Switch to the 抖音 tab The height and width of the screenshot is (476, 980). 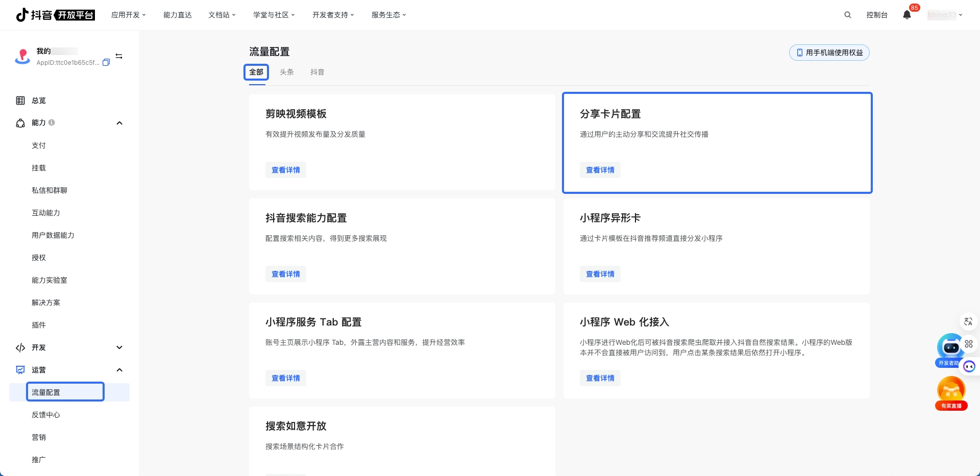pyautogui.click(x=317, y=72)
